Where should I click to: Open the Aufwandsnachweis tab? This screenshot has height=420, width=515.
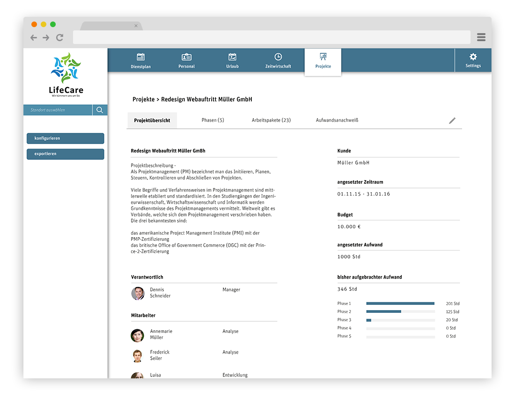click(x=337, y=120)
